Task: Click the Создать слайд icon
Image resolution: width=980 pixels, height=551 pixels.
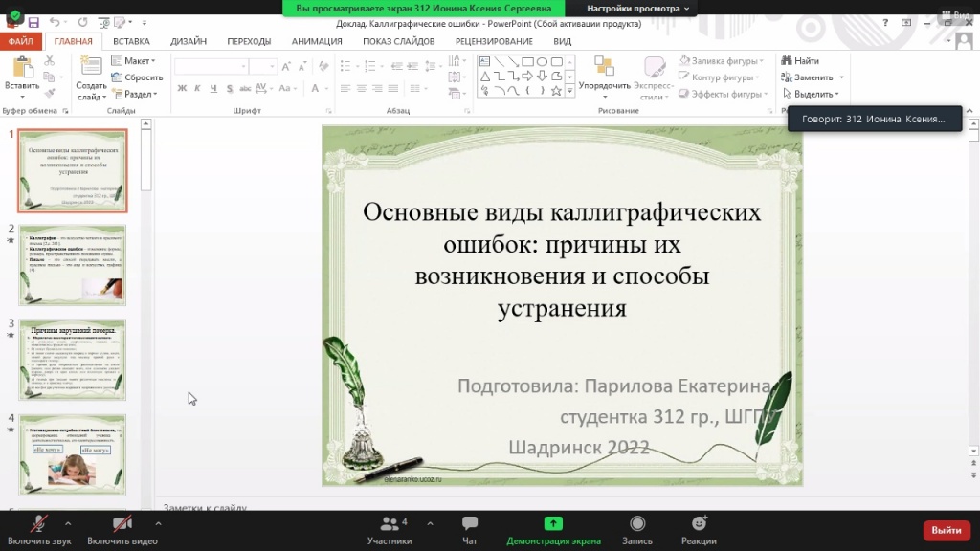Action: [91, 67]
